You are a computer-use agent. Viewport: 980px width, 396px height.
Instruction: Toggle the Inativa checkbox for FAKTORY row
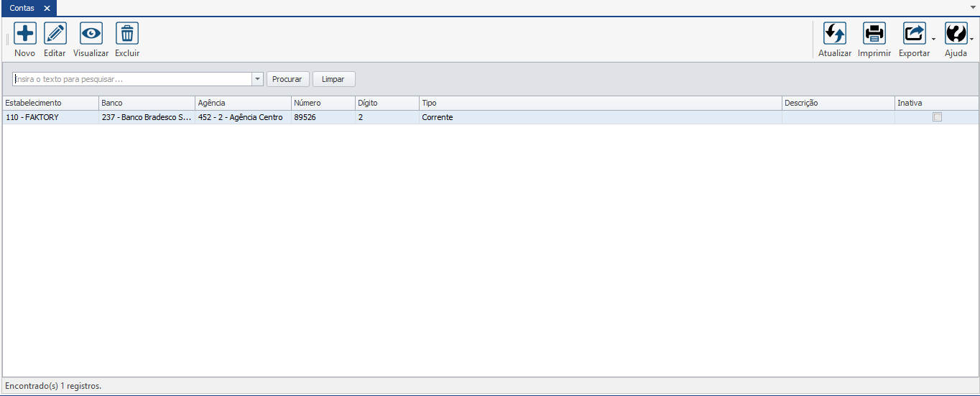click(x=937, y=117)
